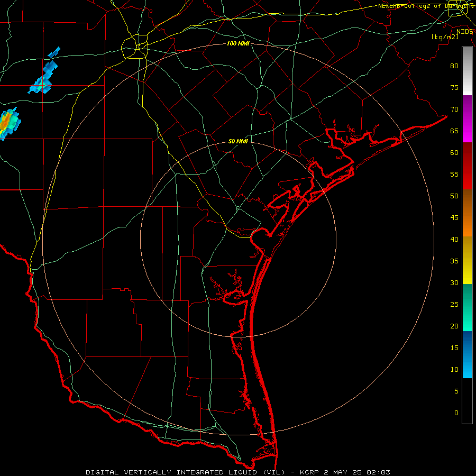Viewport: 476px width, 476px height.
Task: Click the yellow highway loop around the city
Action: (x=134, y=47)
